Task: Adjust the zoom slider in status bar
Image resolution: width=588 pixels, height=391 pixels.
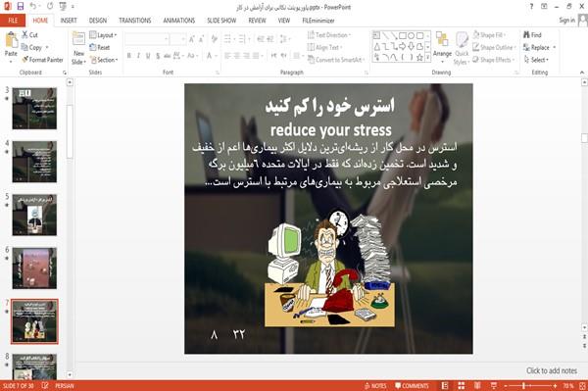Action: [523, 386]
